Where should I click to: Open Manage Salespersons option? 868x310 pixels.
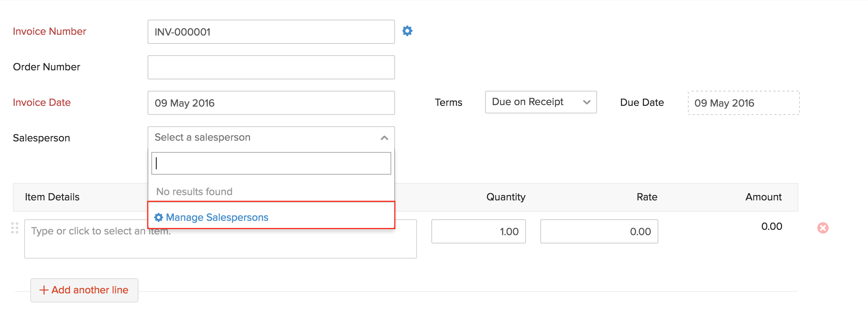(217, 217)
